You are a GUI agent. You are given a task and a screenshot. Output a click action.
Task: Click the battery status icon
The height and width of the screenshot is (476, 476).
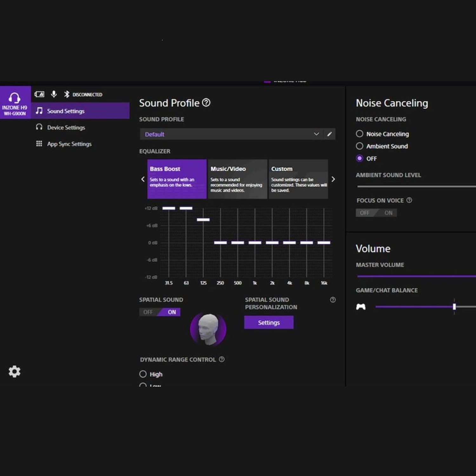click(x=39, y=94)
